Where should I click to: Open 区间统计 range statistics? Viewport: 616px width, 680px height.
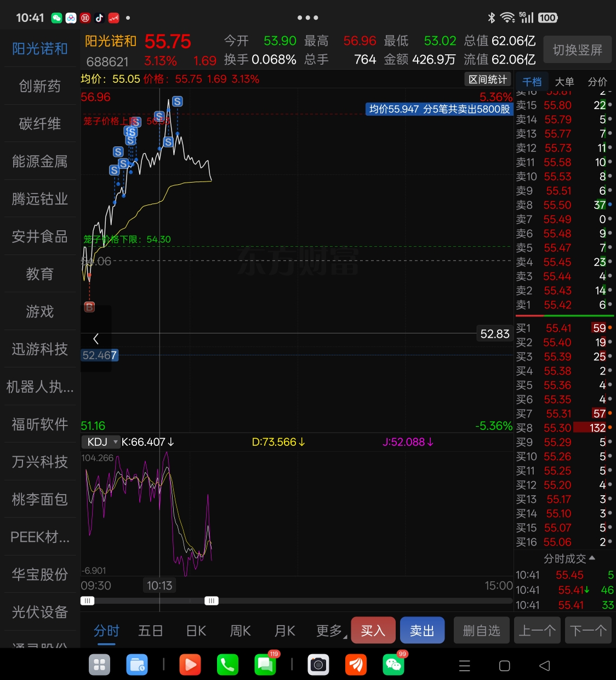488,80
